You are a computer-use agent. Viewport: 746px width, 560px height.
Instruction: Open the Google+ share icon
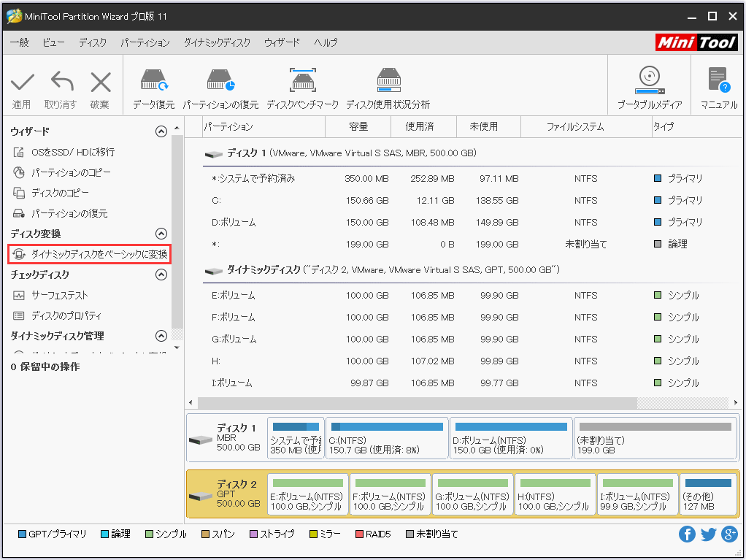point(729,534)
